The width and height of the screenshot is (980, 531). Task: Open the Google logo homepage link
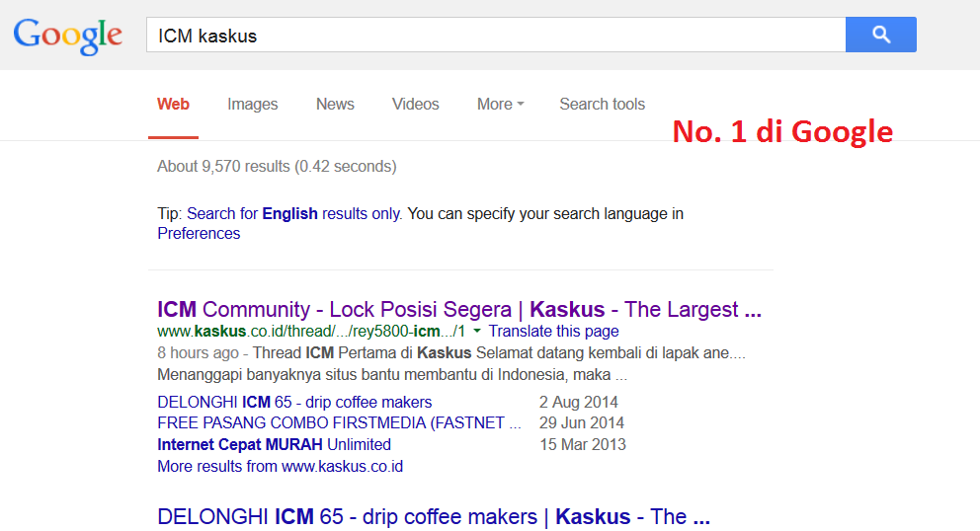point(68,36)
